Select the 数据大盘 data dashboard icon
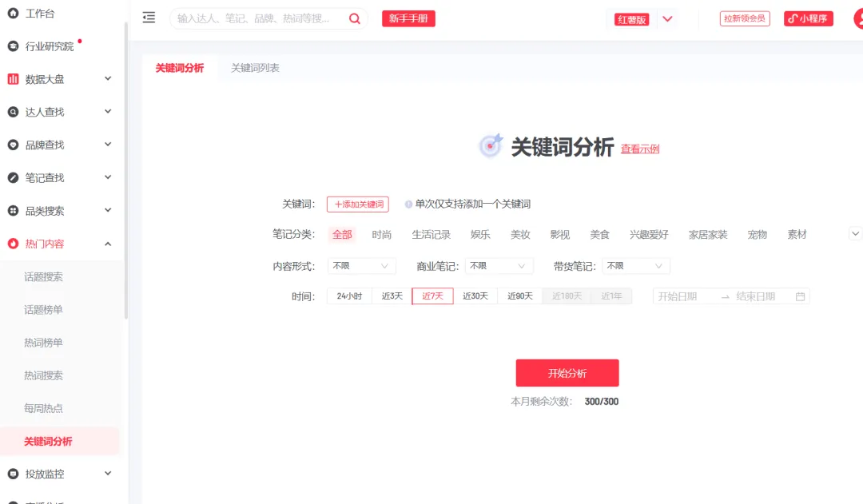 [13, 78]
